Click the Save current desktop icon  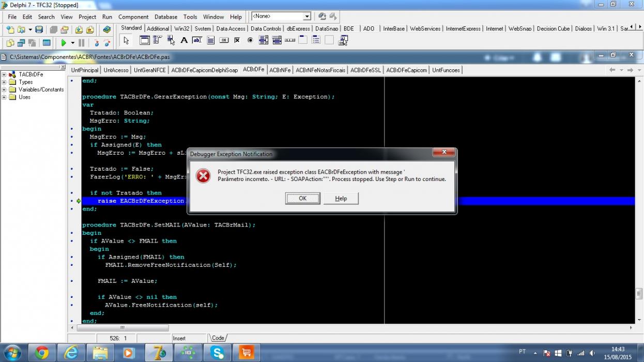pyautogui.click(x=322, y=17)
